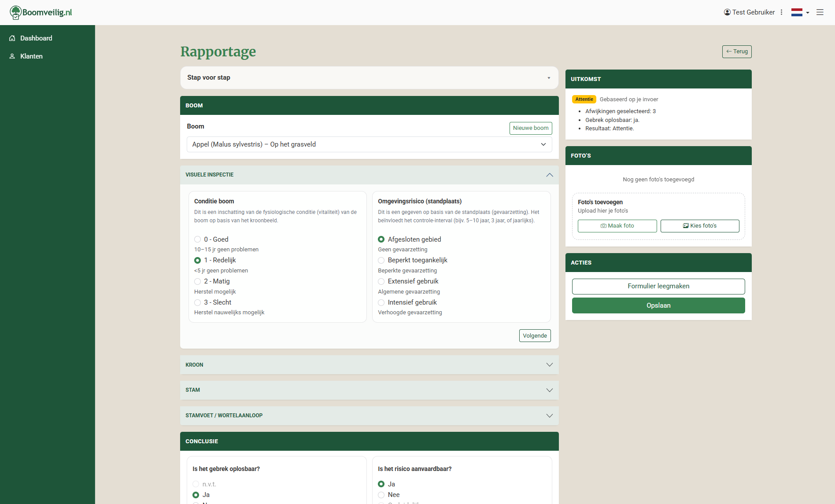Expand the Kroon section
Screen dimensions: 835x504
pos(369,365)
